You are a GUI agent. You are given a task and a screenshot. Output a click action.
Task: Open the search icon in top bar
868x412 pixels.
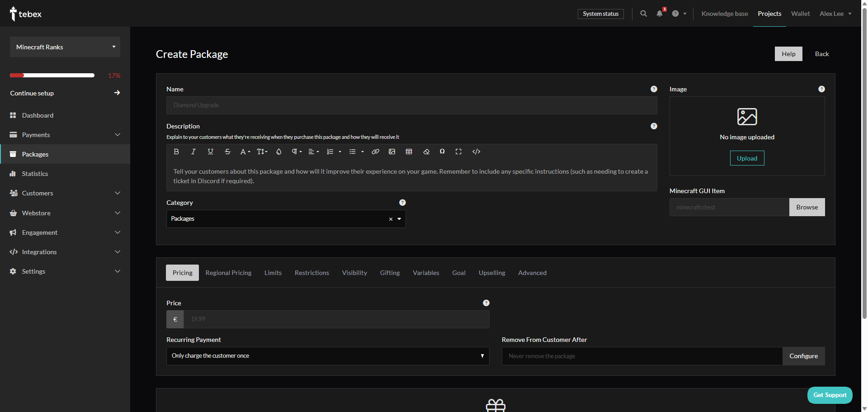644,14
